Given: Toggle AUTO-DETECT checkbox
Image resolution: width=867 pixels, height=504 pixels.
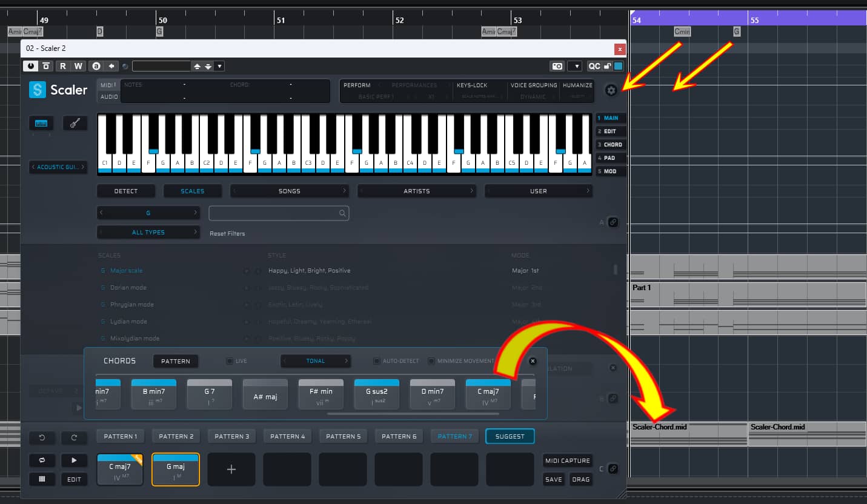Looking at the screenshot, I should point(377,361).
